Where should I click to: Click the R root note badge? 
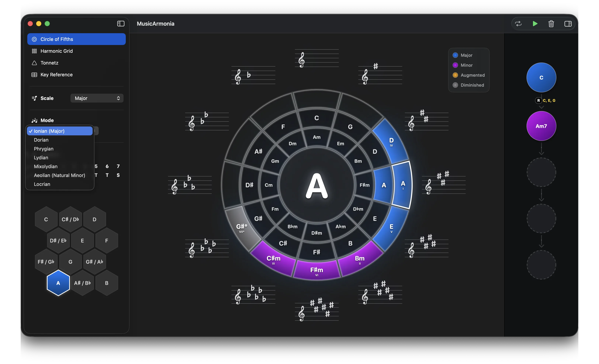click(538, 101)
